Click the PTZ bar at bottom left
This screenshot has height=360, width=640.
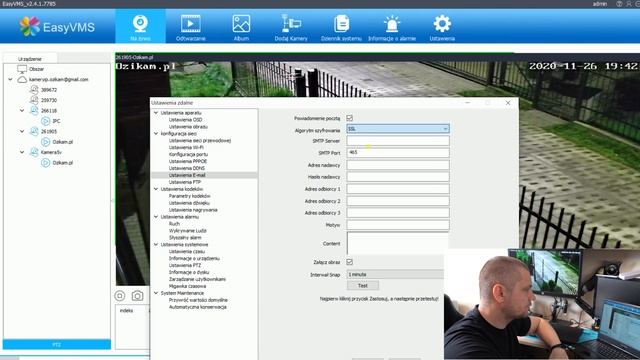point(57,344)
